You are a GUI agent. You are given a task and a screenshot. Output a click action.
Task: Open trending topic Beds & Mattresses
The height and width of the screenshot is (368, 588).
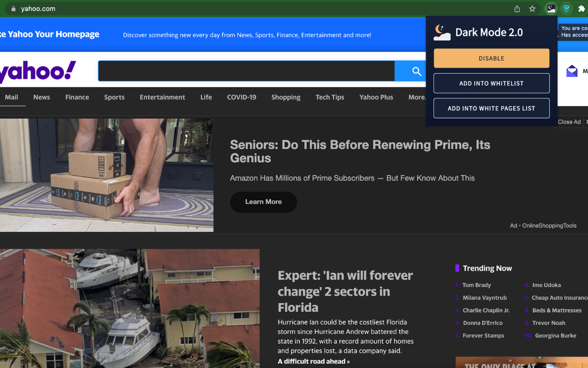557,310
